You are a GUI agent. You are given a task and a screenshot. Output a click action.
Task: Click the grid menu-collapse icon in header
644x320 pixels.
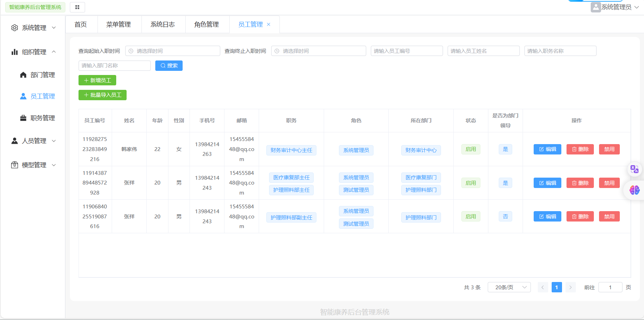click(77, 7)
